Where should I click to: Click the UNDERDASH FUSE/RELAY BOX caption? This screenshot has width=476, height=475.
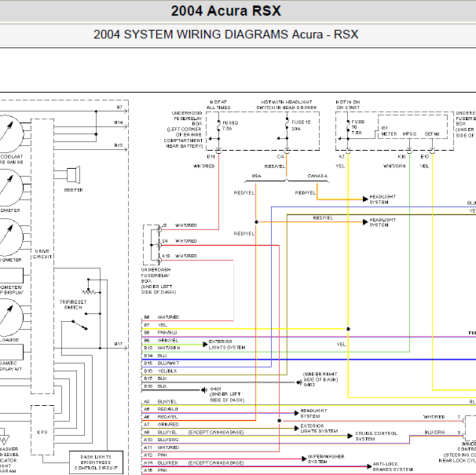coord(159,281)
